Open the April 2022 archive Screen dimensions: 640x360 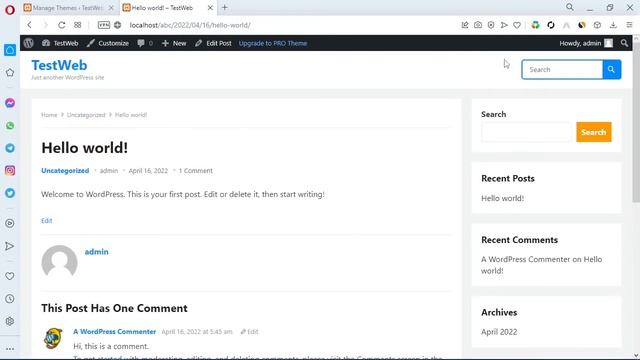[499, 332]
